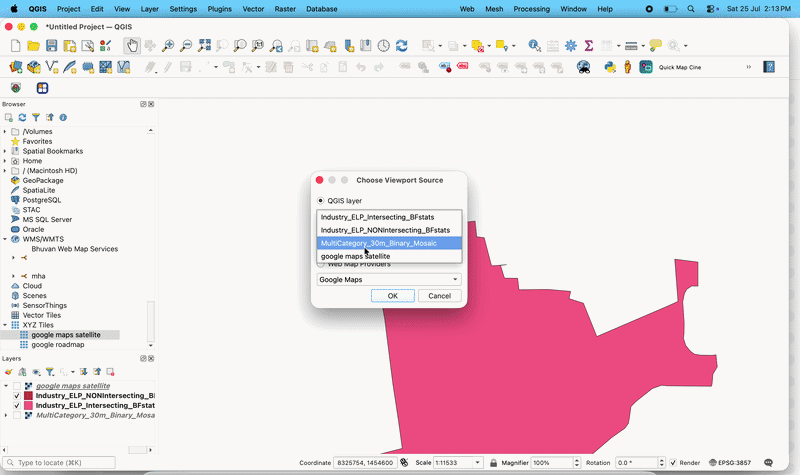Click the Temporal Controller clock icon
The image size is (800, 475).
pyautogui.click(x=384, y=46)
